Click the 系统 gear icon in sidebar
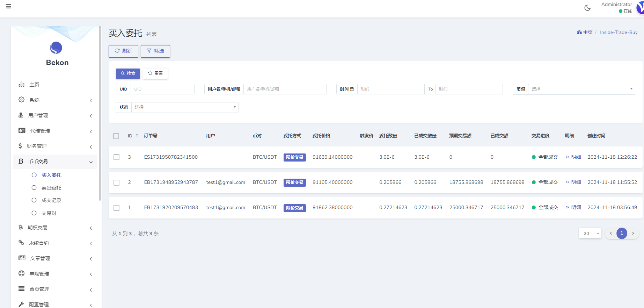Screen dimensions: 644x308 [21, 100]
